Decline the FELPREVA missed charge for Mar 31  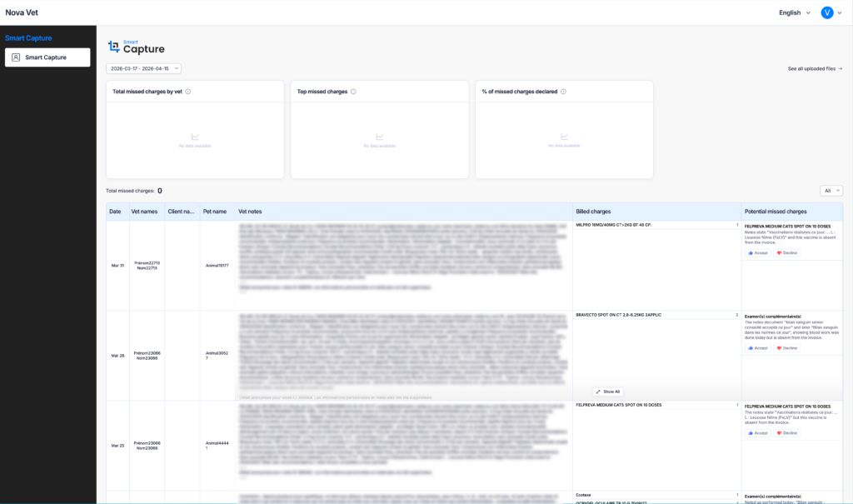coord(787,252)
